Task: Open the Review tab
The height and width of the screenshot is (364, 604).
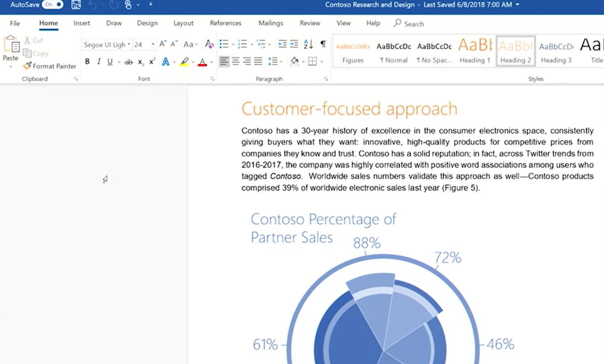Action: 310,23
